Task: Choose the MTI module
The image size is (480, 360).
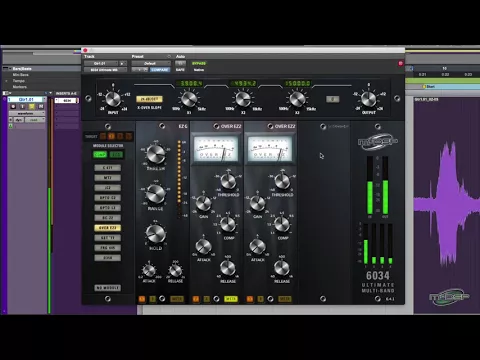Action: click(107, 178)
